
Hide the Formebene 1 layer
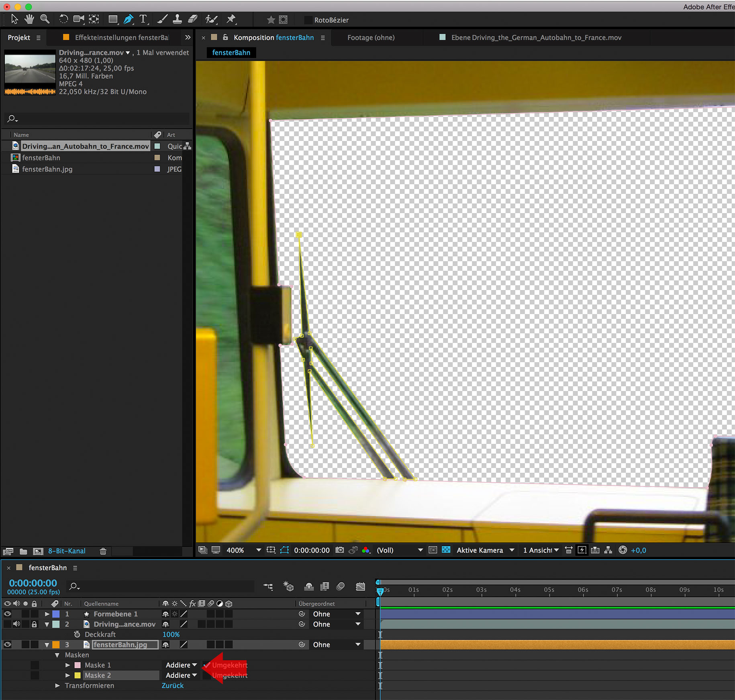(7, 614)
